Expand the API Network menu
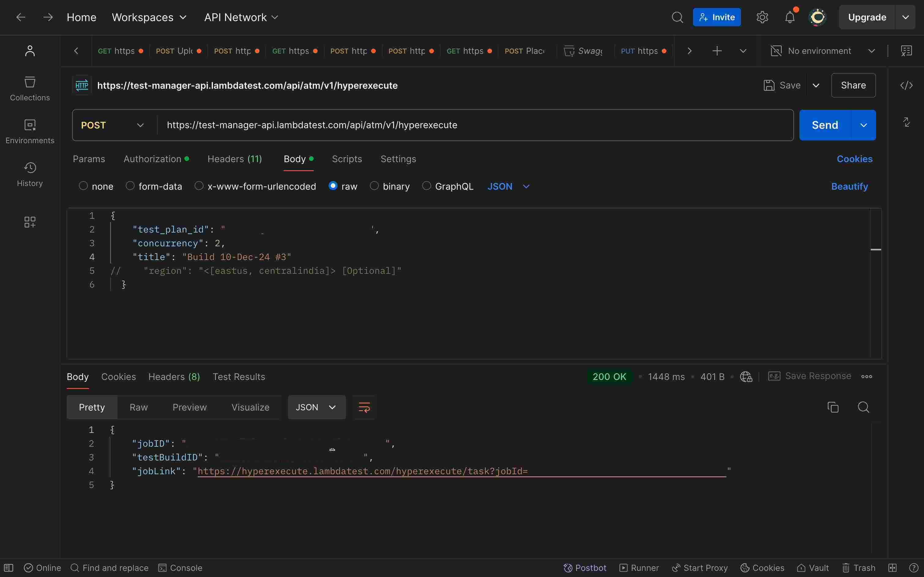Screen dimensions: 924x577 click(241, 17)
